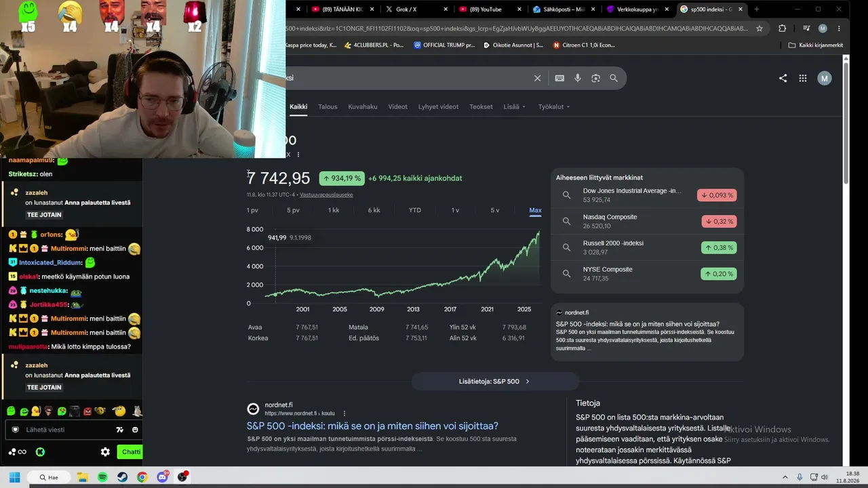Image resolution: width=868 pixels, height=488 pixels.
Task: Switch to the Kaikki results tab
Action: [x=298, y=106]
